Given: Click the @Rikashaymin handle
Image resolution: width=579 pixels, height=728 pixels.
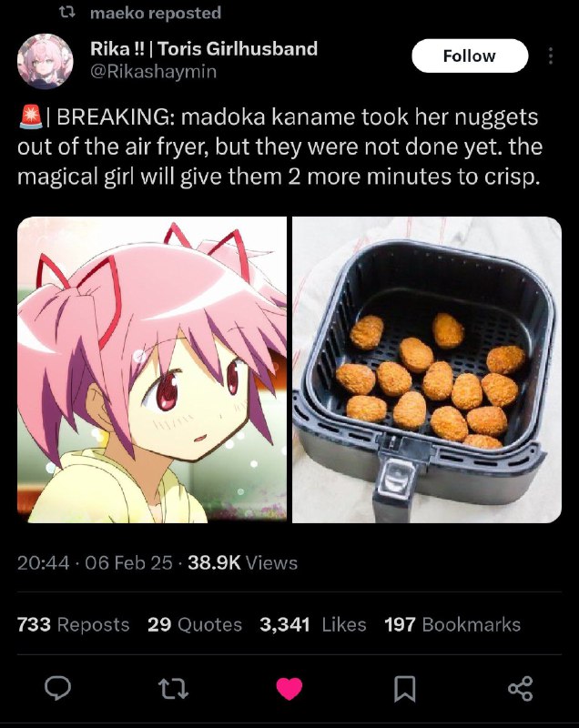Looking at the screenshot, I should 153,72.
